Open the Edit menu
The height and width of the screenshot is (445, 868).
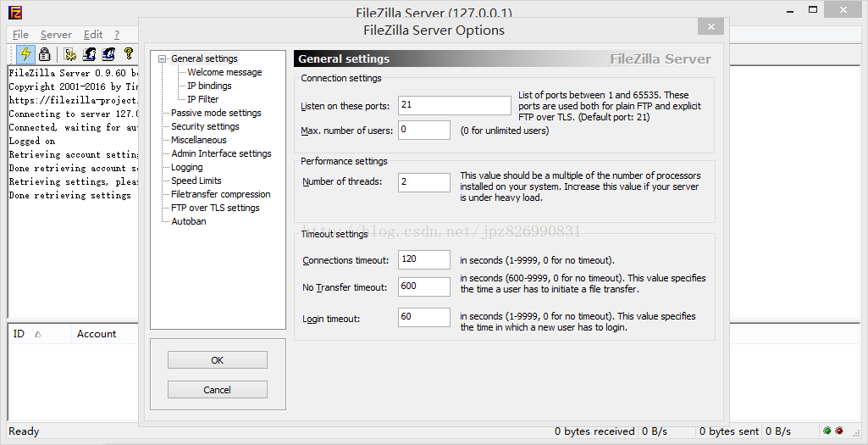(x=93, y=35)
